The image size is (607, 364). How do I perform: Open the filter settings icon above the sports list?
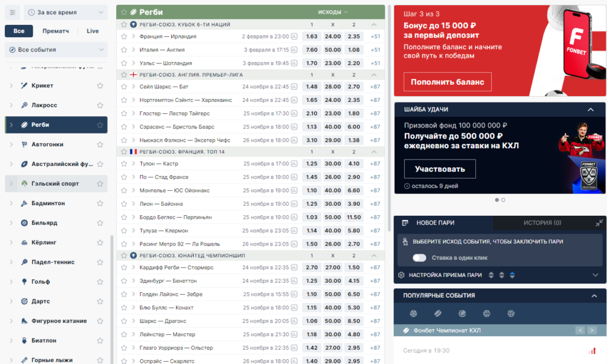pyautogui.click(x=12, y=12)
